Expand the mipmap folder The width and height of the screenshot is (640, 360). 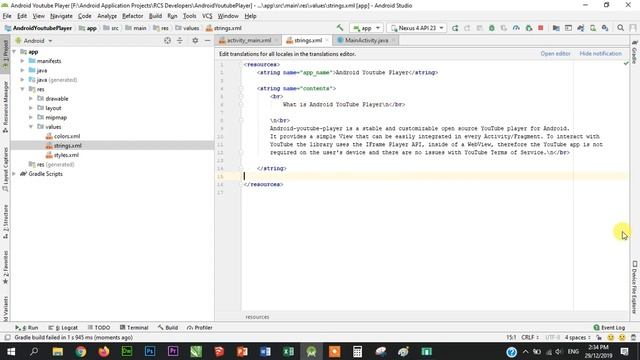click(31, 118)
